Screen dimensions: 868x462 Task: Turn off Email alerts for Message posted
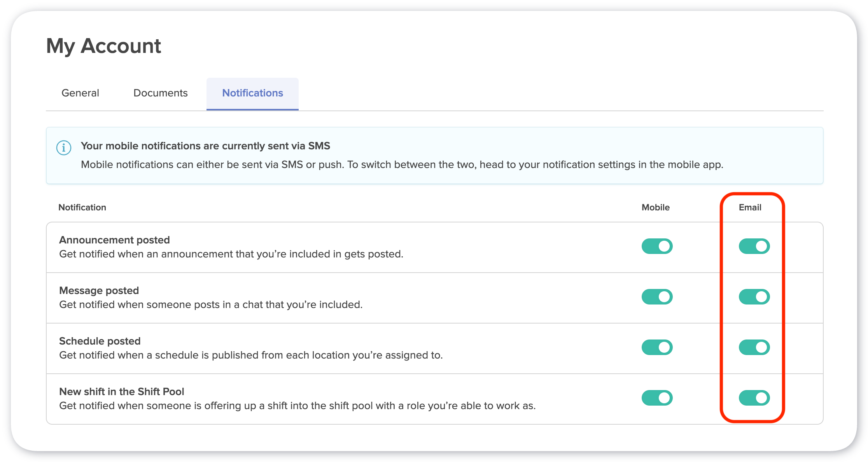(754, 297)
